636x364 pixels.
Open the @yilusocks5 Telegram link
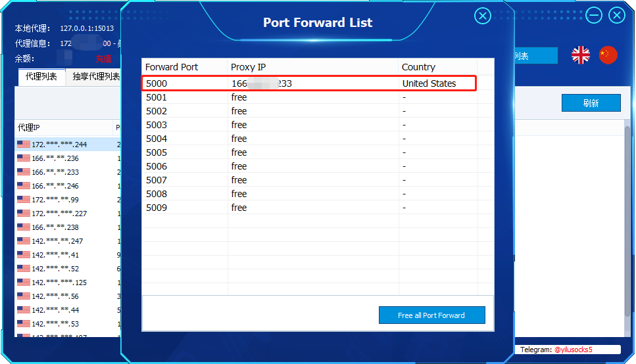tap(573, 350)
